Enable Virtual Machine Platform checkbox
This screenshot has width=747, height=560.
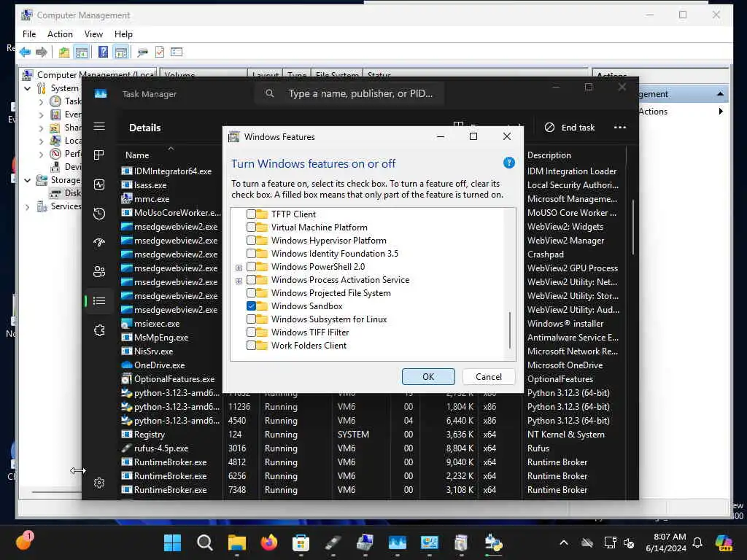coord(251,227)
